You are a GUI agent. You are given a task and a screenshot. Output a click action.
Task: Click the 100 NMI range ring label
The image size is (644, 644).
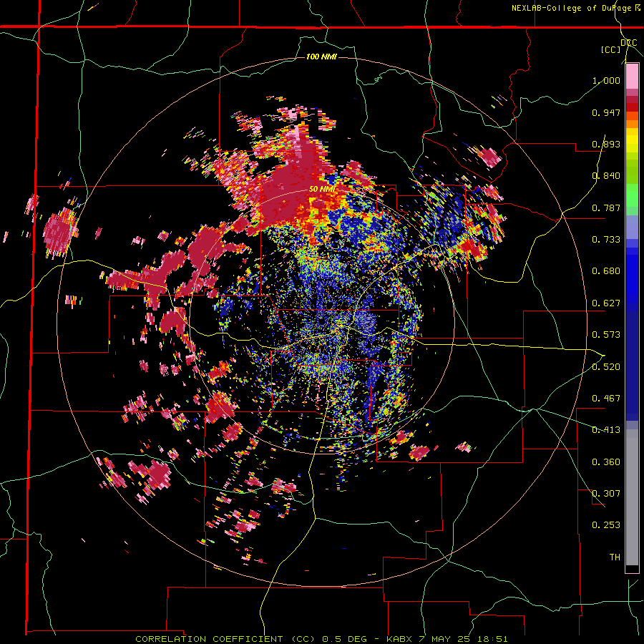pyautogui.click(x=321, y=57)
